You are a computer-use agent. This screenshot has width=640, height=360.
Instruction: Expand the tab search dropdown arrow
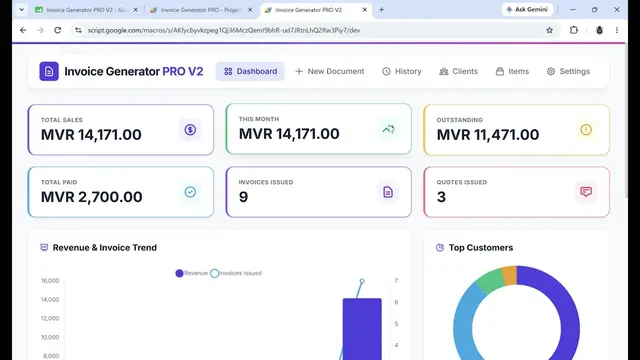(x=21, y=9)
